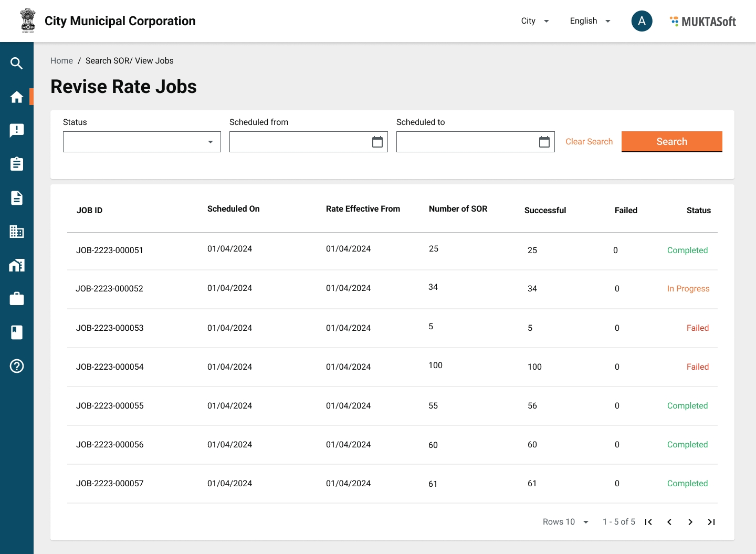This screenshot has height=554, width=756.
Task: Go to the next page of jobs
Action: 690,522
